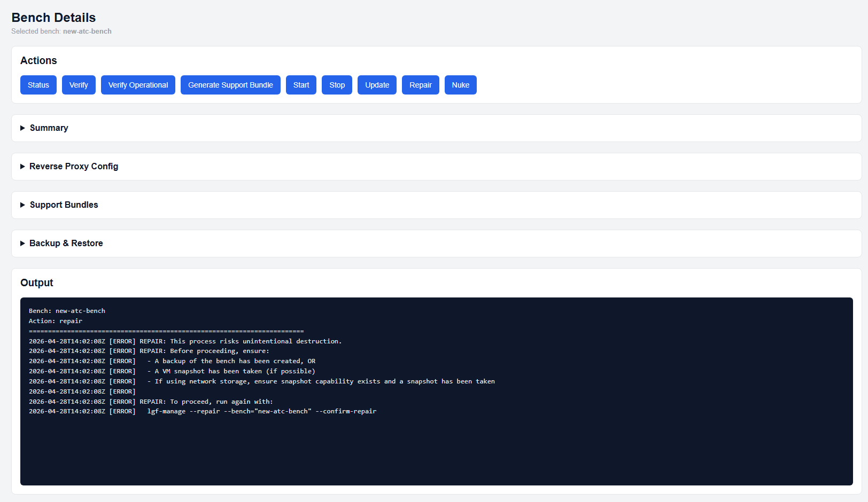This screenshot has width=868, height=502.
Task: Click the 'To proceed, run again with' line
Action: coord(151,402)
